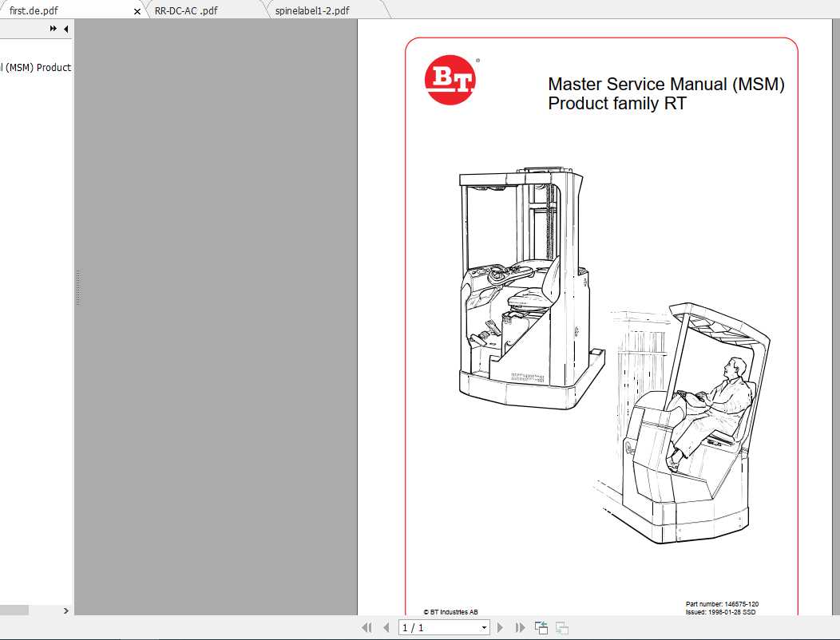Advance to the next page icon
This screenshot has width=840, height=640.
tap(501, 627)
